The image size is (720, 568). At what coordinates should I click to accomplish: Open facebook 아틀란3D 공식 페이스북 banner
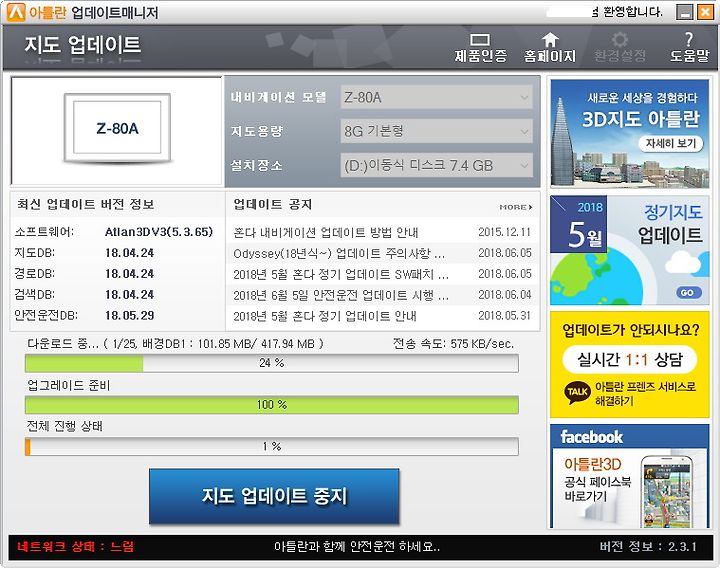[x=630, y=476]
